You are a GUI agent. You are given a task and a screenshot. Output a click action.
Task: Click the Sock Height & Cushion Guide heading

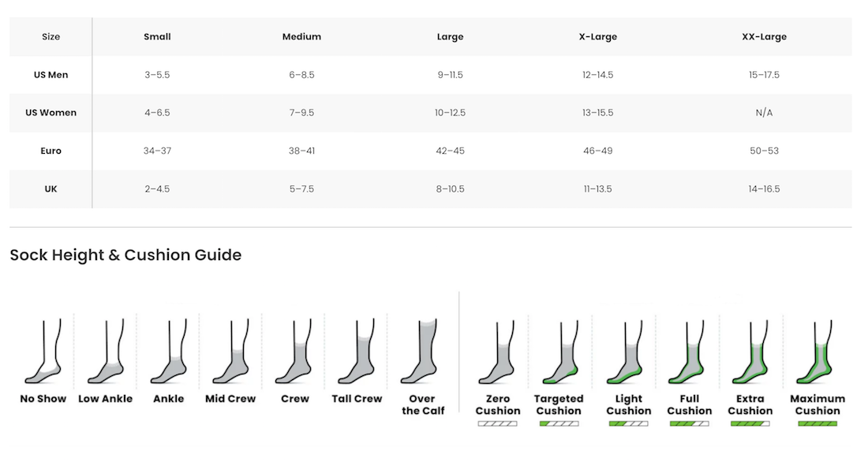pyautogui.click(x=125, y=255)
